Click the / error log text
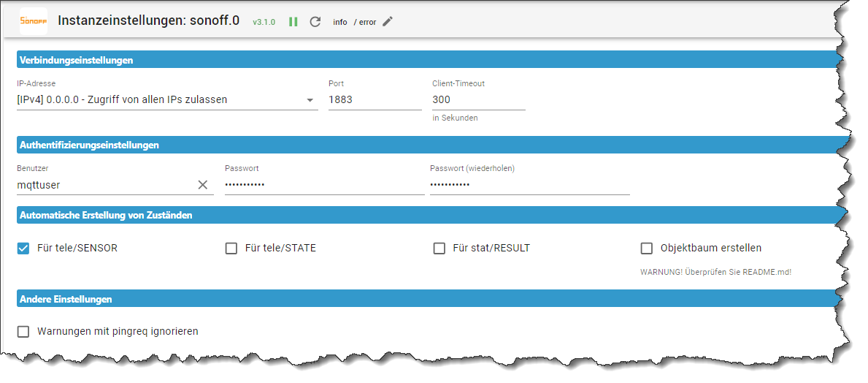Viewport: 868px width, 383px height. pyautogui.click(x=365, y=22)
